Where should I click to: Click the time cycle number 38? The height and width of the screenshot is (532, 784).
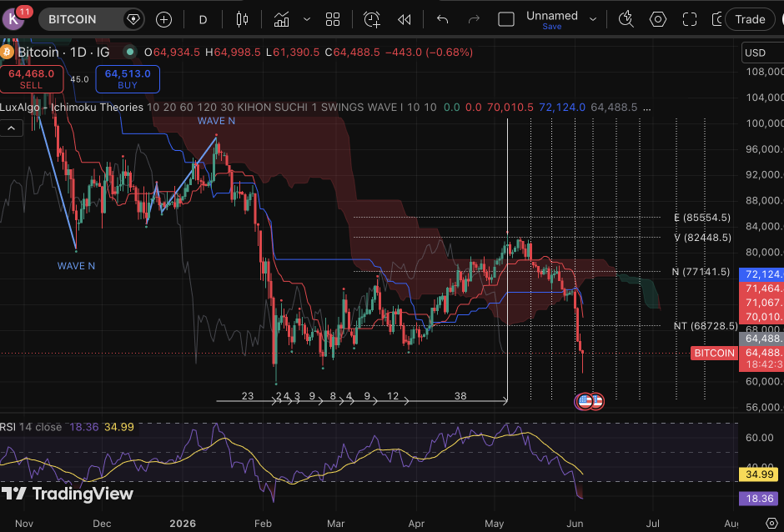tap(460, 396)
